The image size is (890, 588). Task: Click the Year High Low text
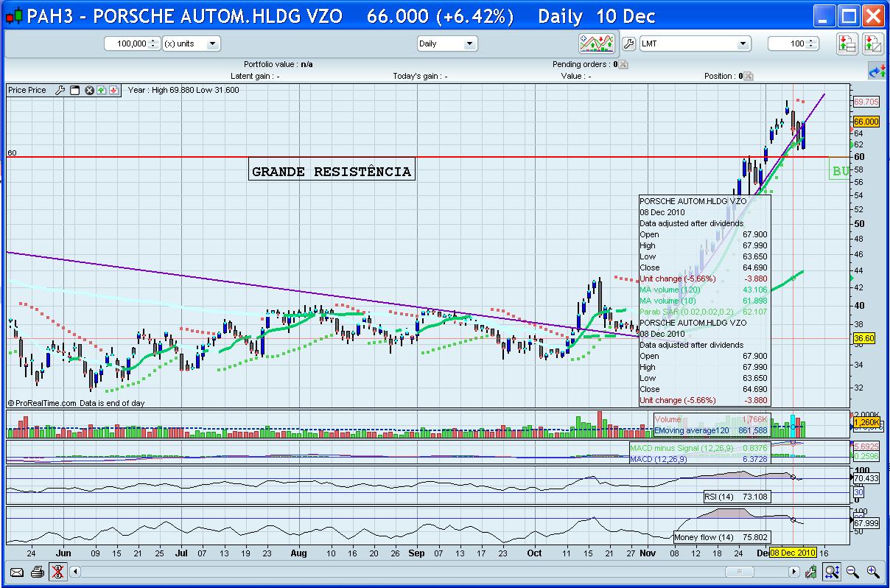183,91
